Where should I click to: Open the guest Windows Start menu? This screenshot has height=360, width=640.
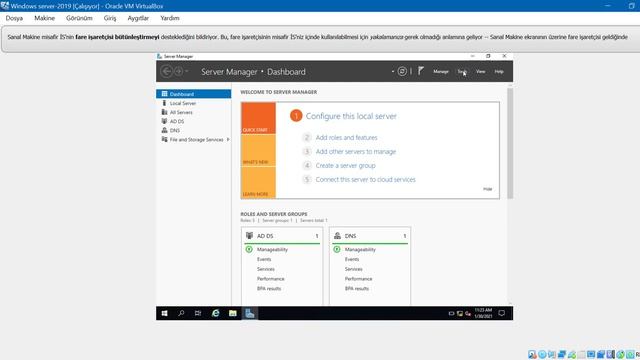164,313
